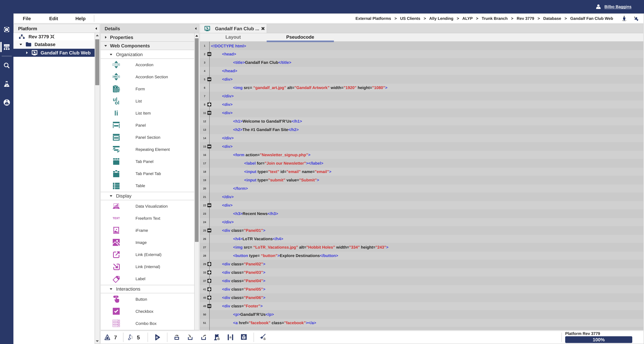Screen dimensions: 644x344
Task: Select the iFrame component icon
Action: [116, 230]
